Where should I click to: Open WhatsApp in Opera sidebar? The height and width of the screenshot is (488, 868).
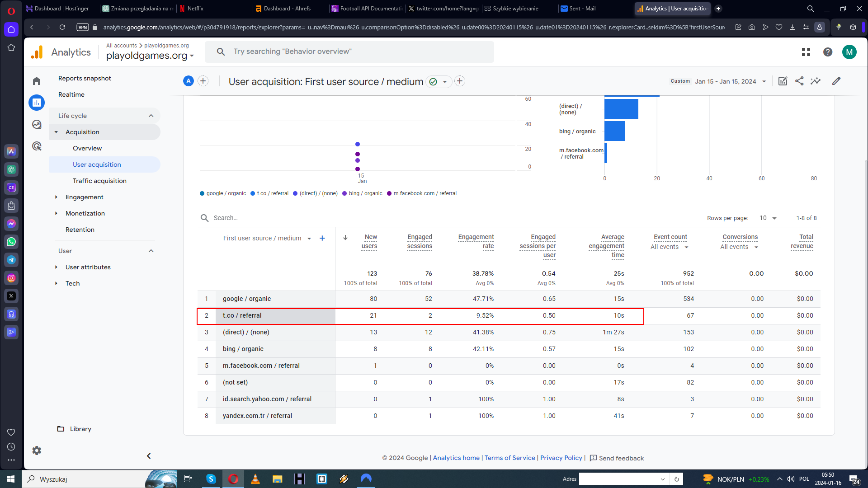(x=11, y=242)
